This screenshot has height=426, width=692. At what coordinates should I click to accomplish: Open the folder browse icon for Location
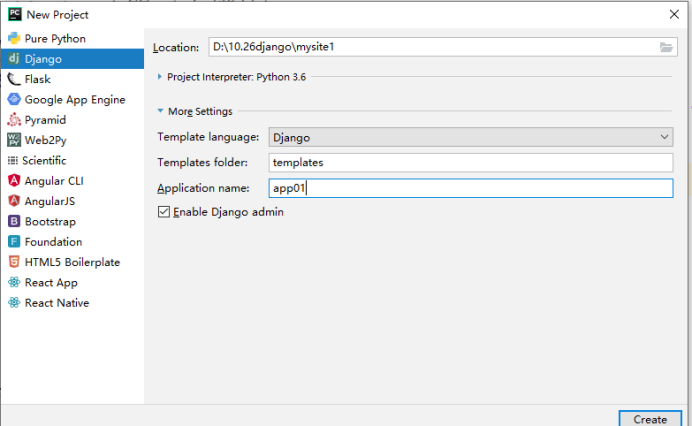click(x=666, y=47)
